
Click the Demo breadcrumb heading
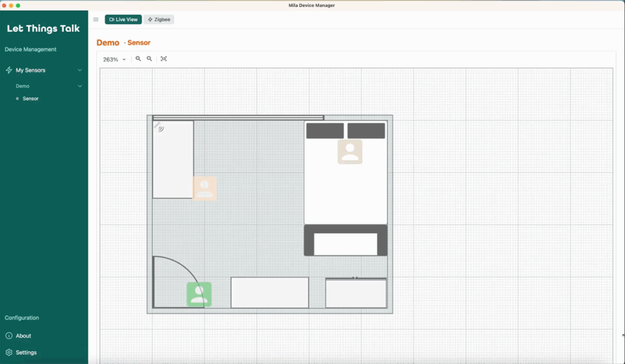[107, 43]
